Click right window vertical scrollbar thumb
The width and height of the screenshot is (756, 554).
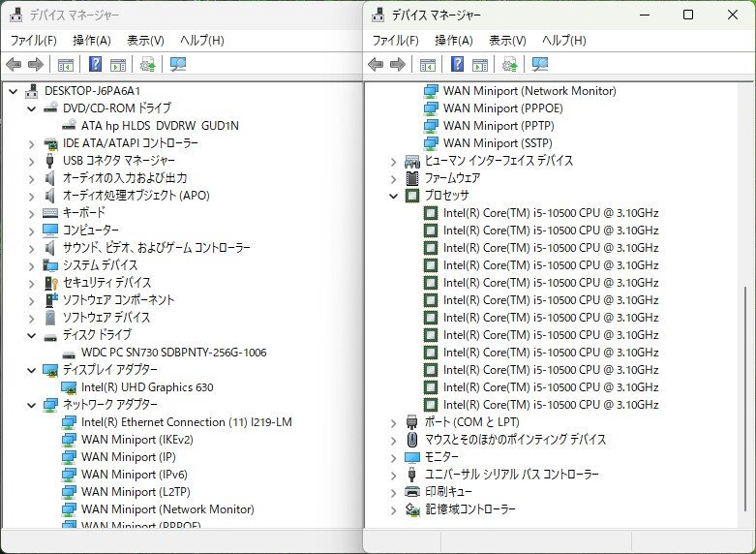[746, 399]
